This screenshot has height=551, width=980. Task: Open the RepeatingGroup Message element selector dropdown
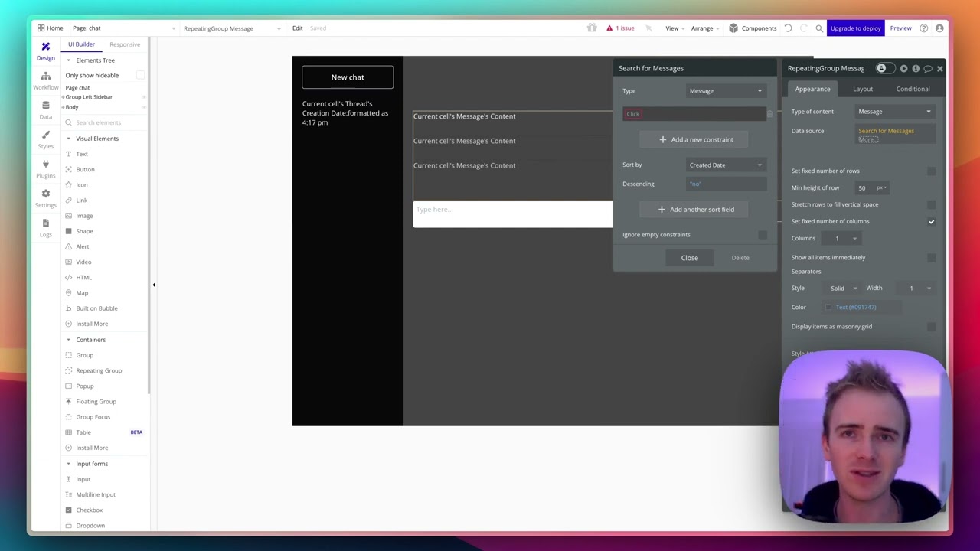[232, 28]
